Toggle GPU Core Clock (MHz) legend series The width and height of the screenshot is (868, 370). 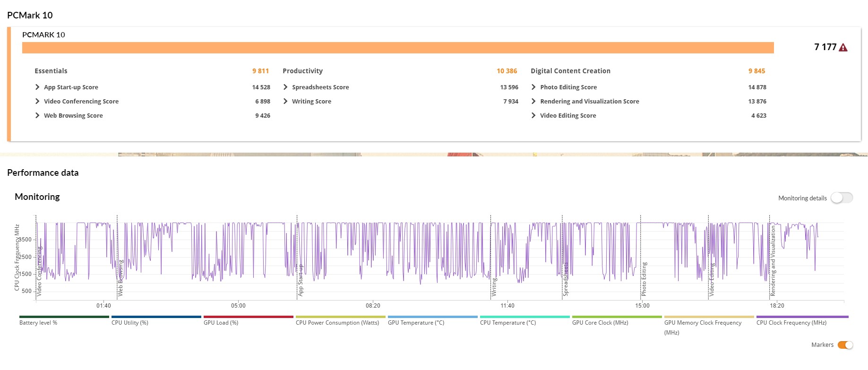[617, 320]
